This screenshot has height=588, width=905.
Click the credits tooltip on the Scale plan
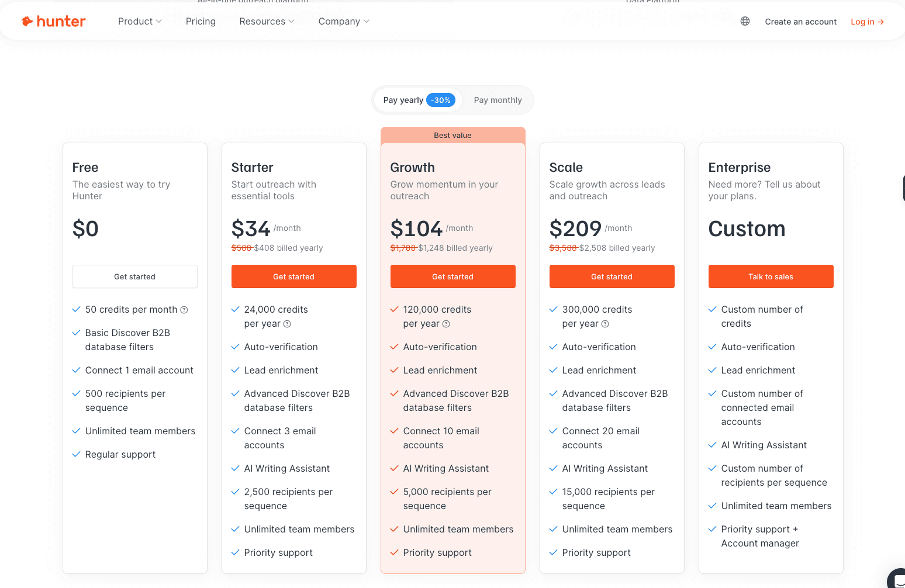point(605,324)
